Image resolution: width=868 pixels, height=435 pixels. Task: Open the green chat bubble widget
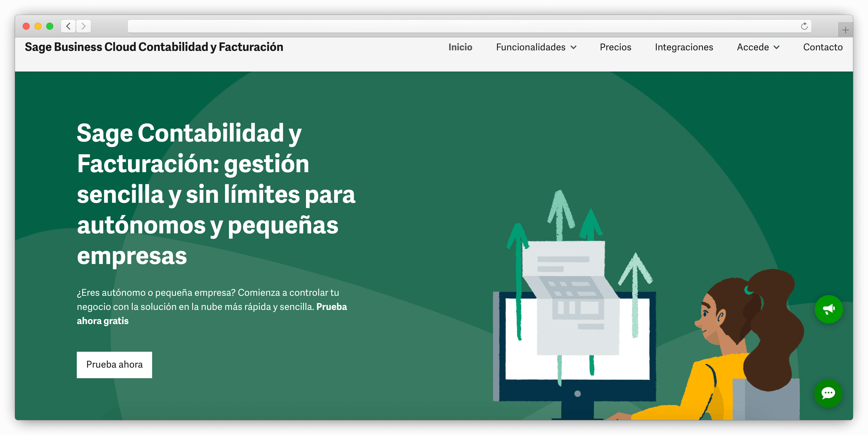[828, 393]
